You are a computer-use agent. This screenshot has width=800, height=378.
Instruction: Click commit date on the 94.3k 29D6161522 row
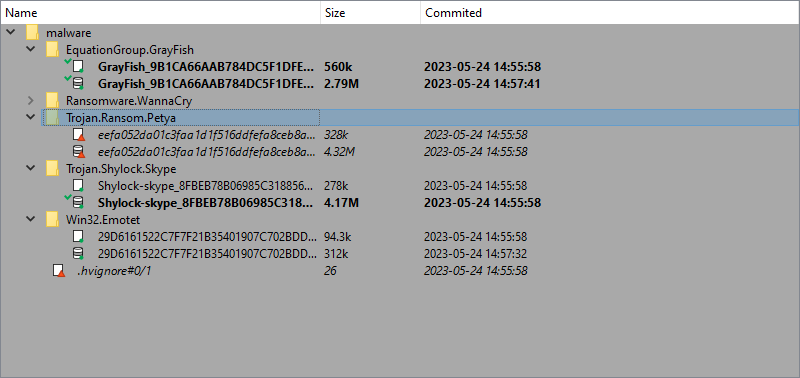point(476,237)
